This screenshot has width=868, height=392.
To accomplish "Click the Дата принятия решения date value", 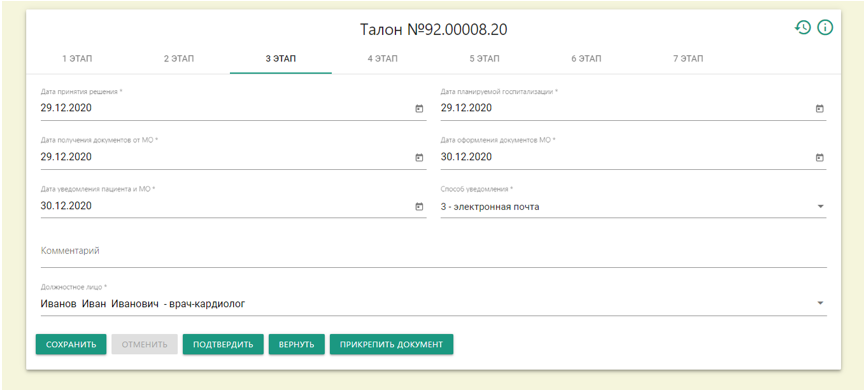I will (66, 109).
